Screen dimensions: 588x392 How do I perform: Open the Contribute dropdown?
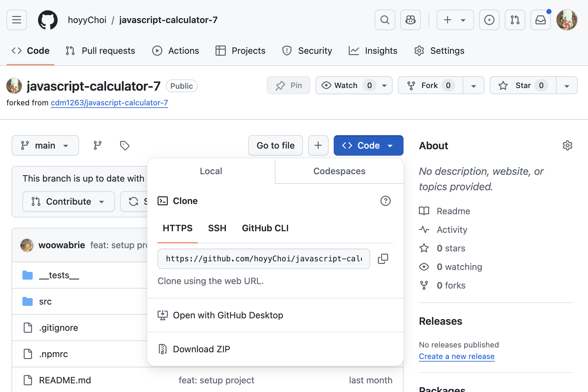click(x=69, y=201)
